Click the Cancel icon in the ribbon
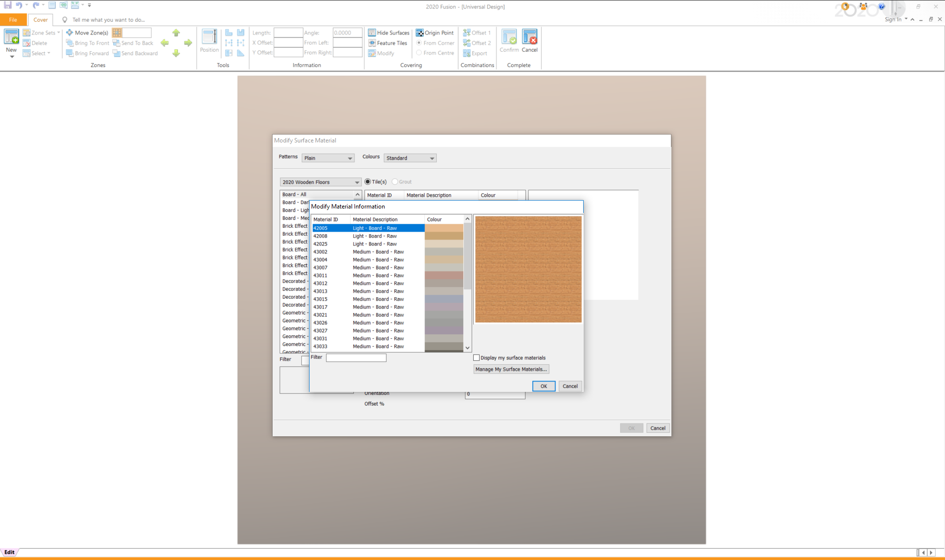The width and height of the screenshot is (945, 560). click(529, 37)
